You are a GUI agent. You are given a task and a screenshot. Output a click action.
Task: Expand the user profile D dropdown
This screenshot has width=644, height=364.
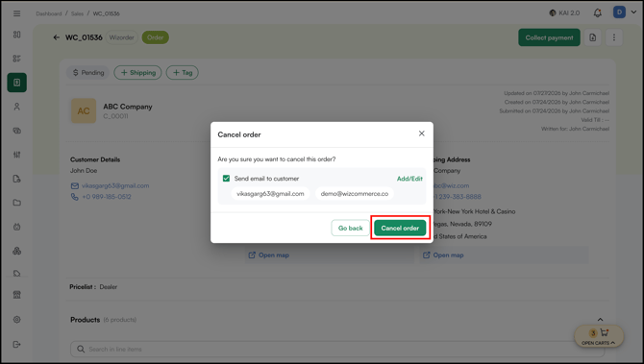coord(625,12)
